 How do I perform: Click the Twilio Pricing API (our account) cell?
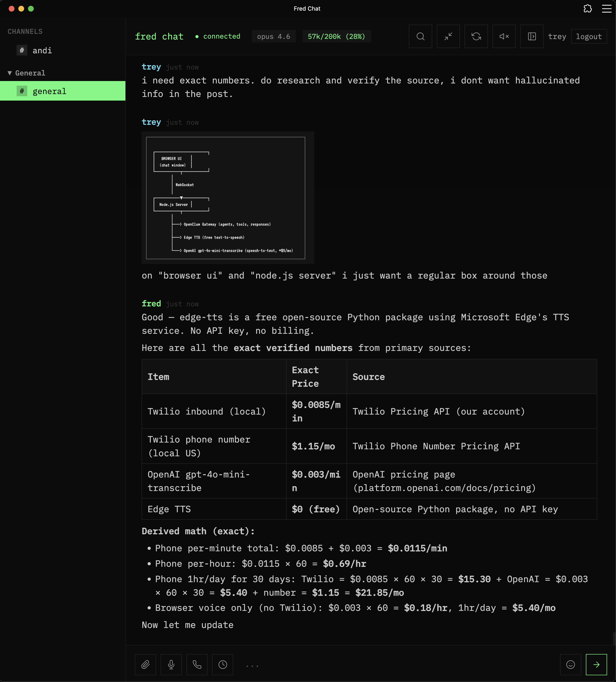tap(472, 411)
